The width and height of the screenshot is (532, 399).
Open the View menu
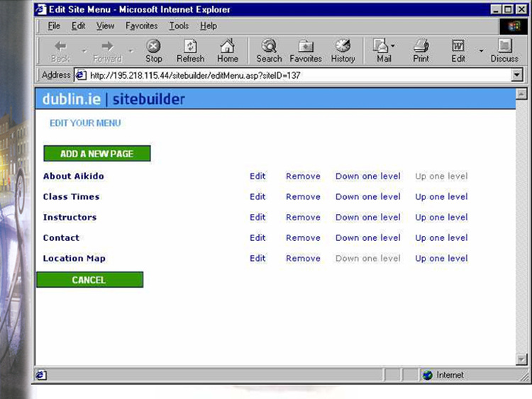pos(105,26)
